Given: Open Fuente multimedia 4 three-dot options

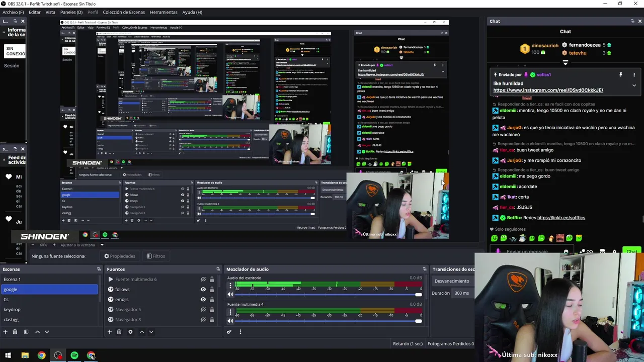Looking at the screenshot, I should pyautogui.click(x=230, y=312).
